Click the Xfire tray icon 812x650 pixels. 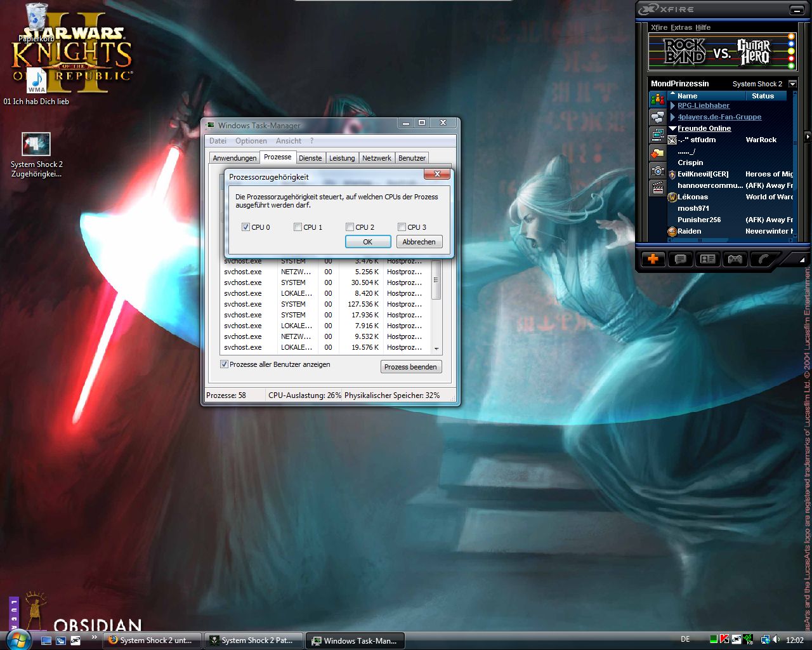click(x=737, y=640)
